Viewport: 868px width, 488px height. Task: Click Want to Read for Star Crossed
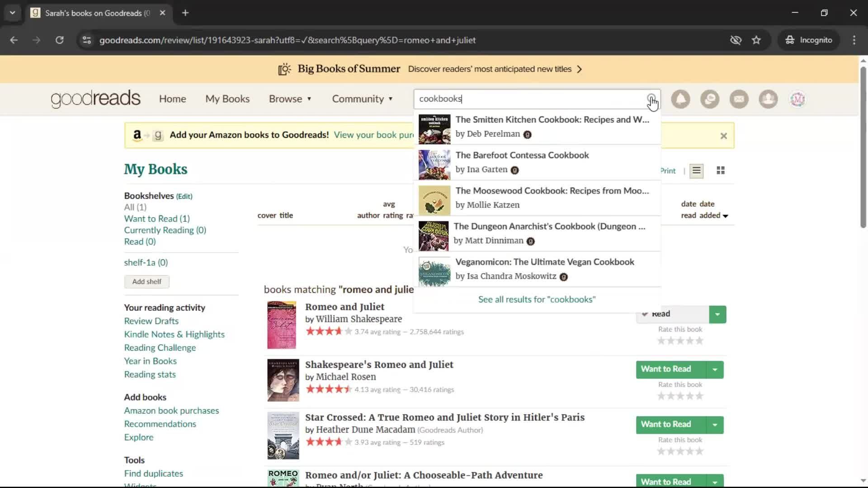671,424
